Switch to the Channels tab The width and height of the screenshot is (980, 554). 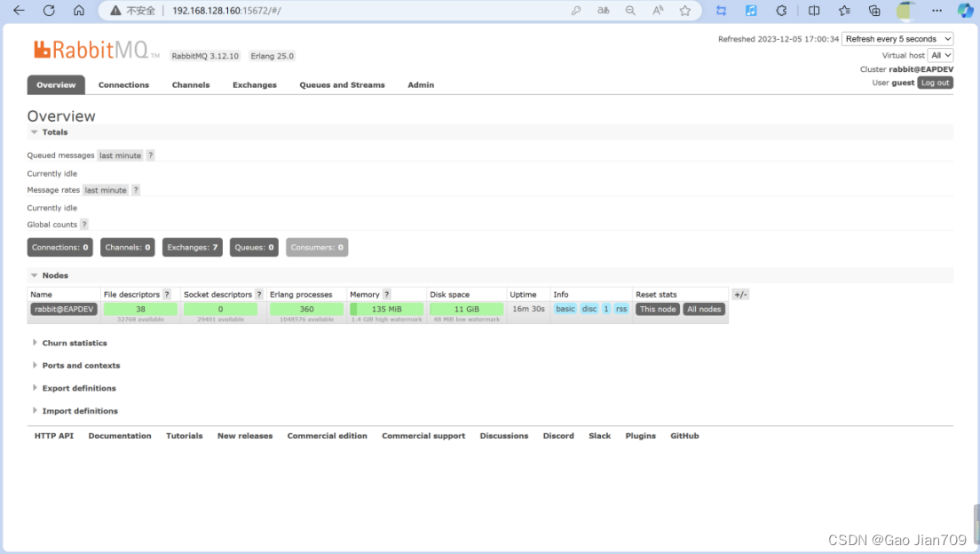(x=191, y=85)
